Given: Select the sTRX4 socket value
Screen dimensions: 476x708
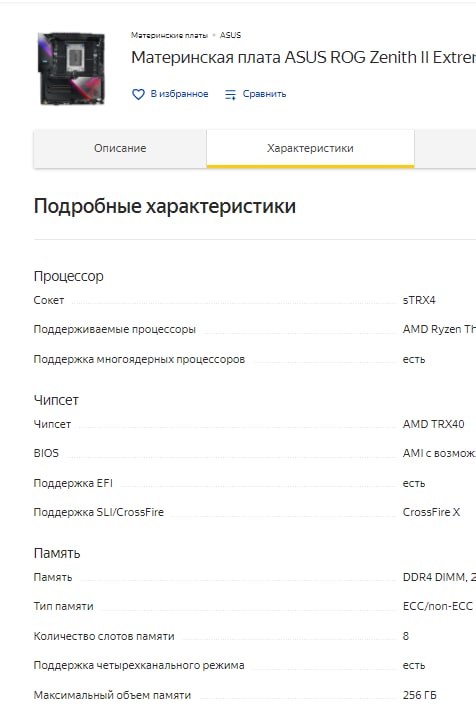Looking at the screenshot, I should 419,300.
